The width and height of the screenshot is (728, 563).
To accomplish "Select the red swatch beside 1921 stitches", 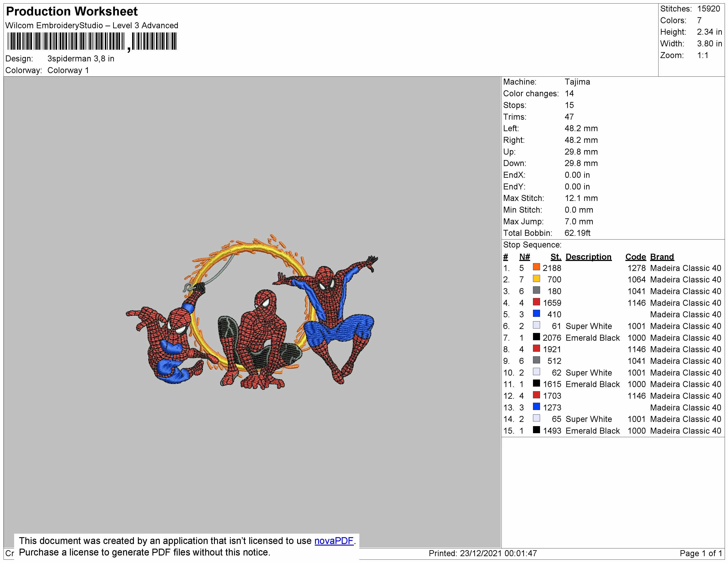I will (x=536, y=349).
